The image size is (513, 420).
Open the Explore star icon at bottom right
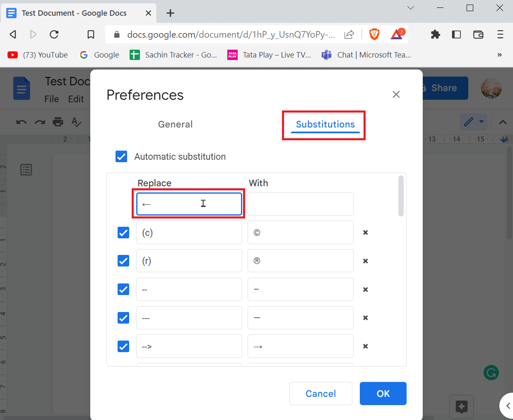coord(462,407)
